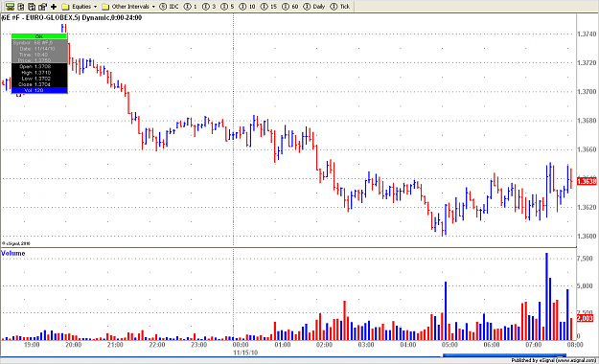Screen dimensions: 599x364
Task: Click the first chart toolbar icon
Action: (11, 7)
